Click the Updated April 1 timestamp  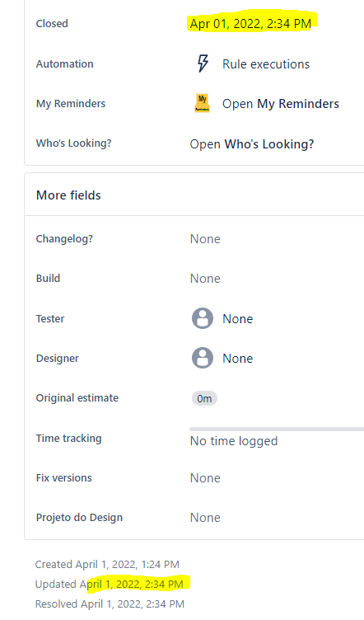click(110, 584)
